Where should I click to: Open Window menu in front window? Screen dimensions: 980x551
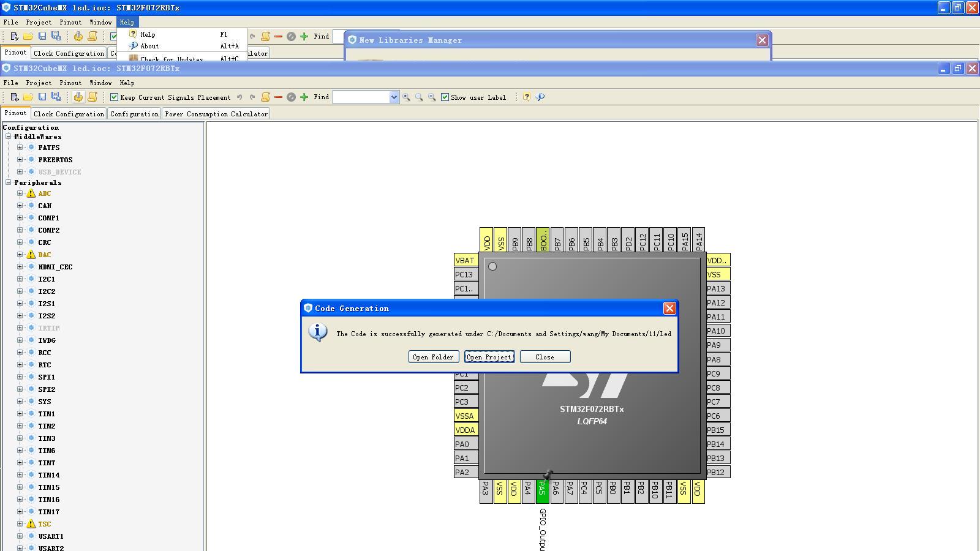pyautogui.click(x=100, y=83)
